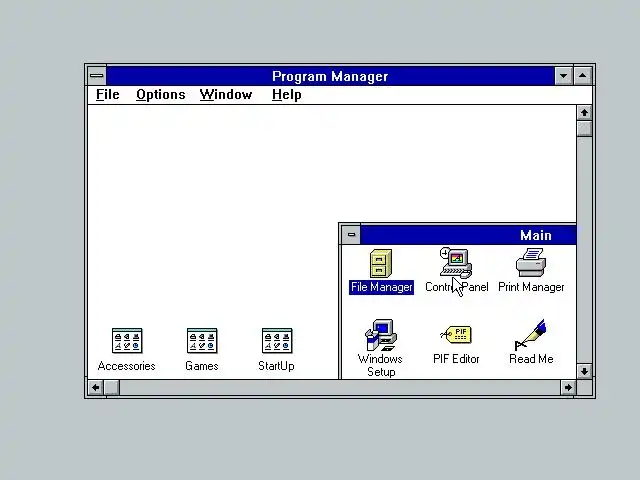Click the 'StartUp' group label
Viewport: 640px width, 480px height.
click(x=276, y=366)
